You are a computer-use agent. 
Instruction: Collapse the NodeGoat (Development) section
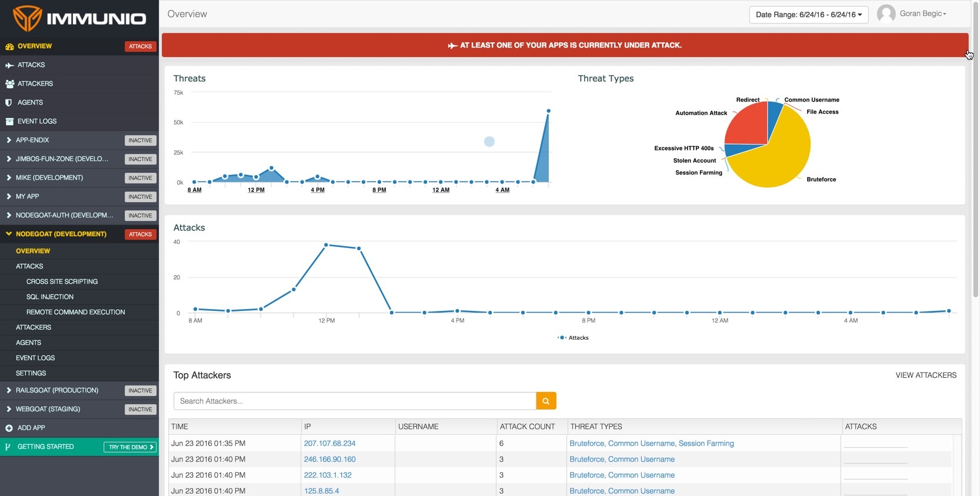[9, 234]
